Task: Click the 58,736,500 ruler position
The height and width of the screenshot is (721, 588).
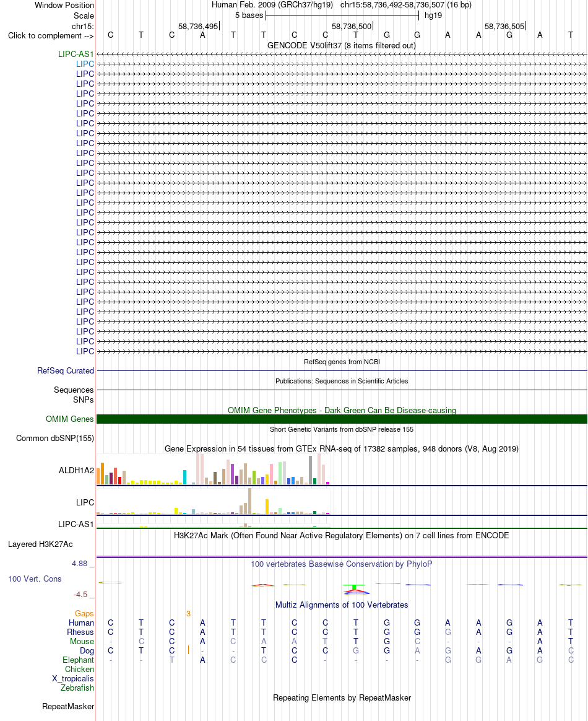Action: (x=352, y=26)
